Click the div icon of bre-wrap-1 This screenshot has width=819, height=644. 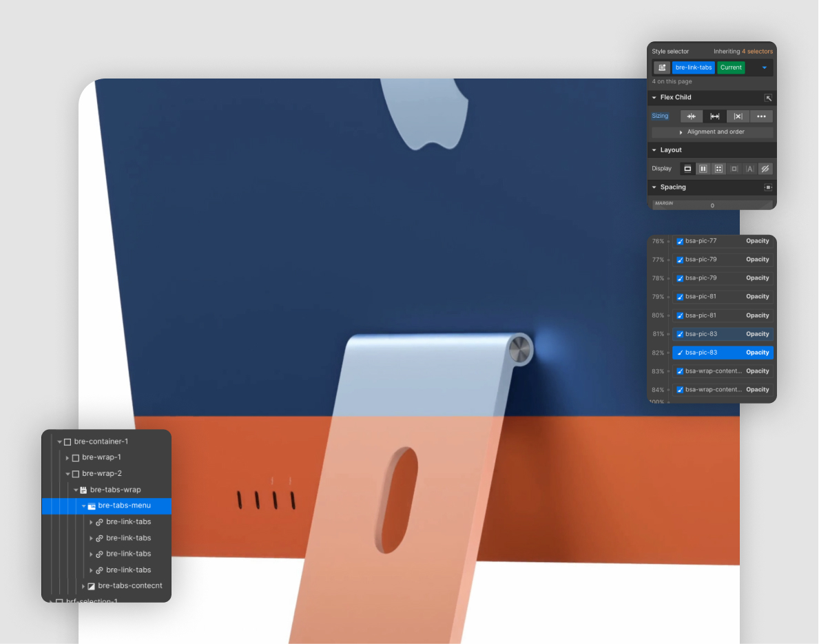[76, 457]
